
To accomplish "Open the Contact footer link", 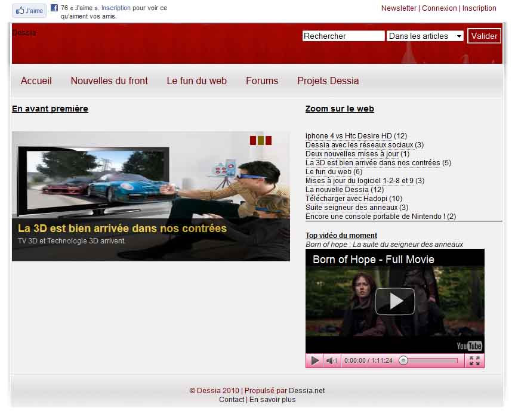I will coord(232,400).
